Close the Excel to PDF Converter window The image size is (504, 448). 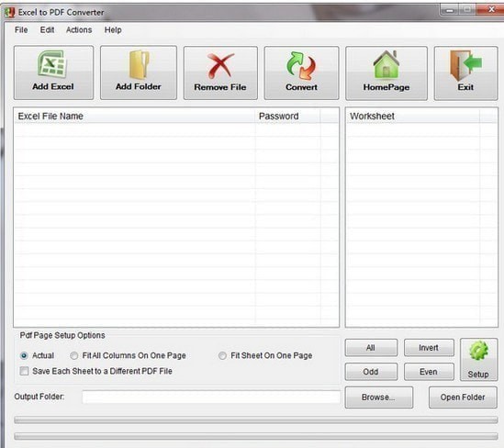point(490,10)
